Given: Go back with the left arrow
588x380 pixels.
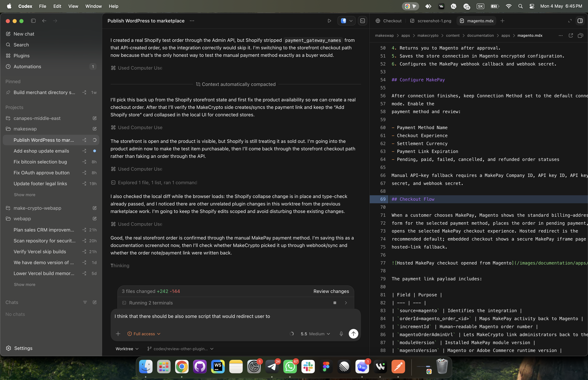Looking at the screenshot, I should coord(44,21).
